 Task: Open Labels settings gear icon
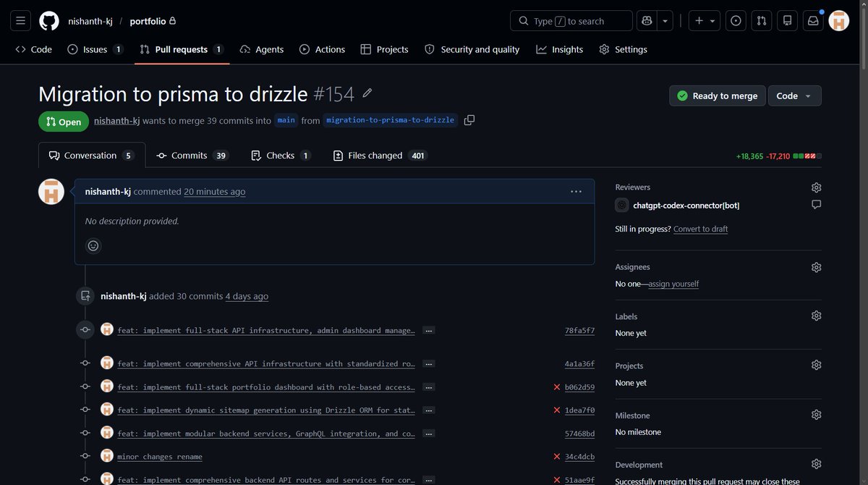[x=816, y=316]
